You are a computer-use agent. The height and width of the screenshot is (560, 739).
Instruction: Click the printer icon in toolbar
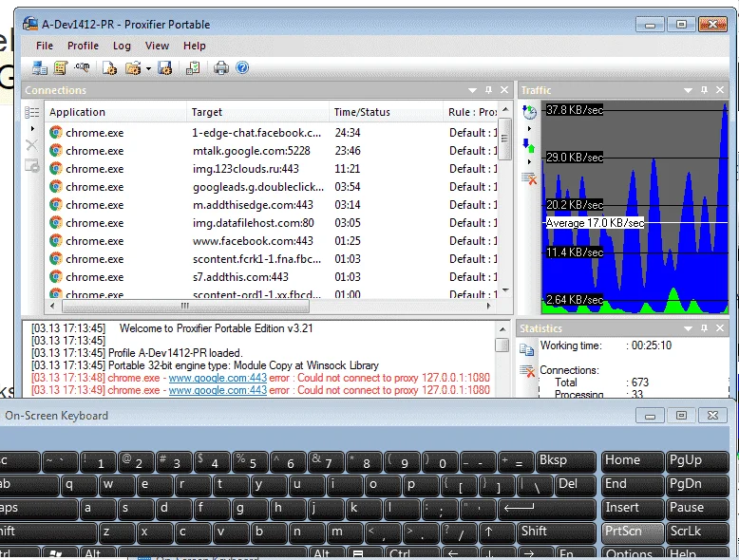click(221, 67)
